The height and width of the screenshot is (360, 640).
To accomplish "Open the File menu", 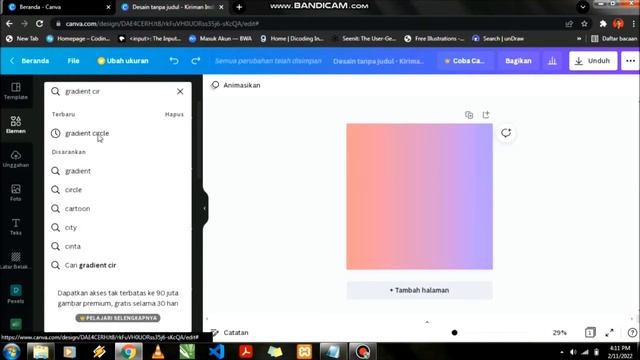I will pos(73,61).
